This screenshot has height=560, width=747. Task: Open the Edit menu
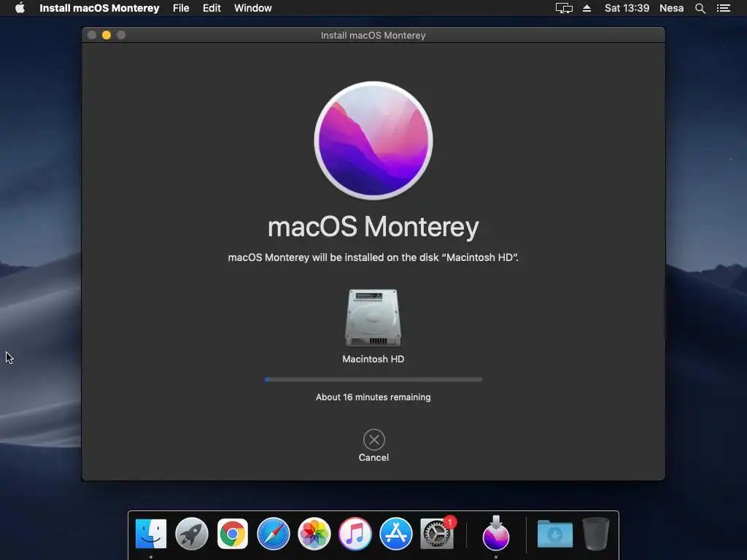pyautogui.click(x=212, y=8)
